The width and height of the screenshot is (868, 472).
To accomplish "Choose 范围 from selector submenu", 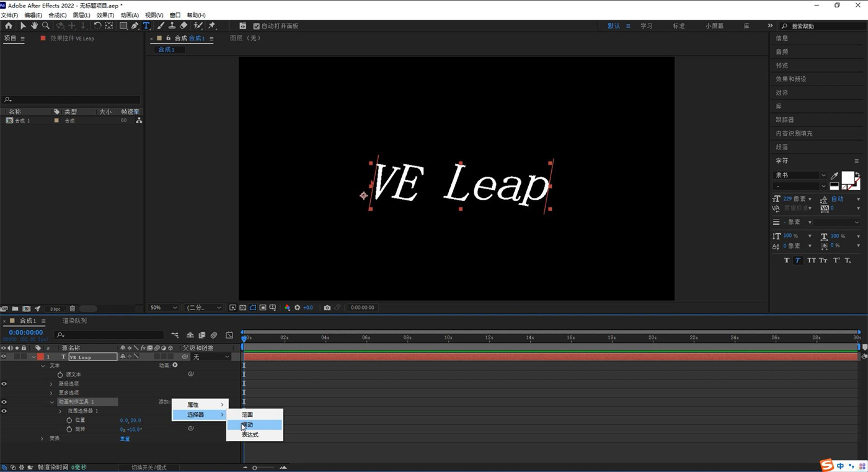I will [x=255, y=414].
